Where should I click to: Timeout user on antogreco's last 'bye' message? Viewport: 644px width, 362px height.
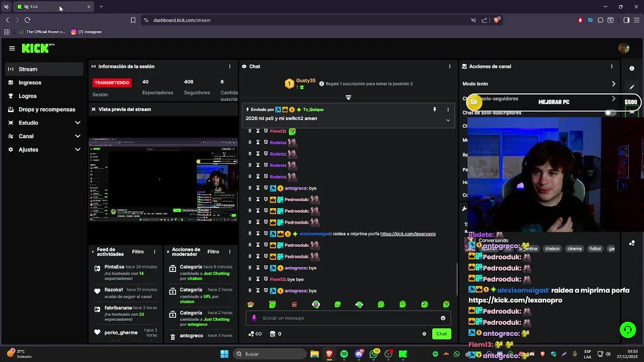258,291
